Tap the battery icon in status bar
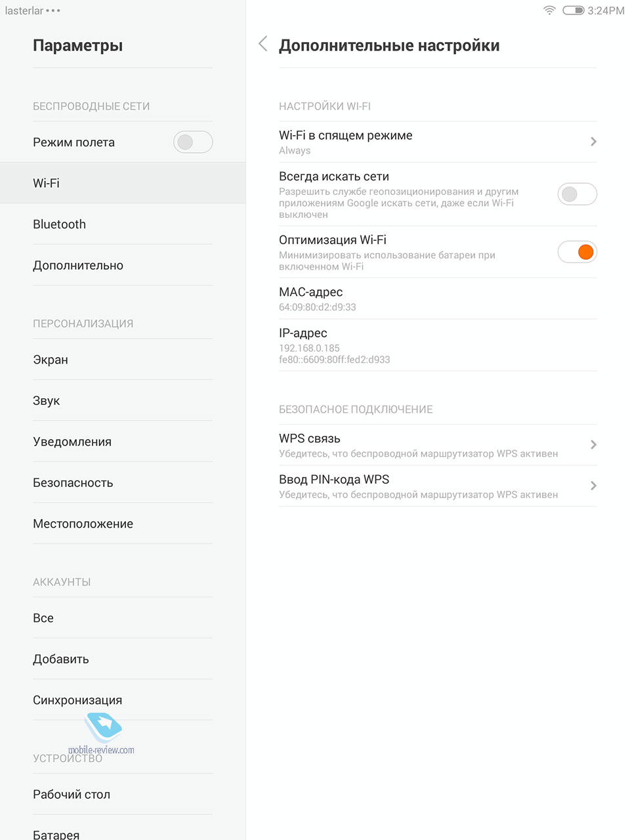Image resolution: width=630 pixels, height=840 pixels. (x=573, y=10)
